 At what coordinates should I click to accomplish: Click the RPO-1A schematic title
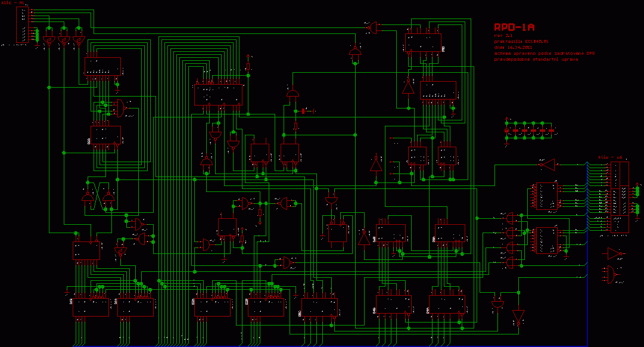[514, 27]
